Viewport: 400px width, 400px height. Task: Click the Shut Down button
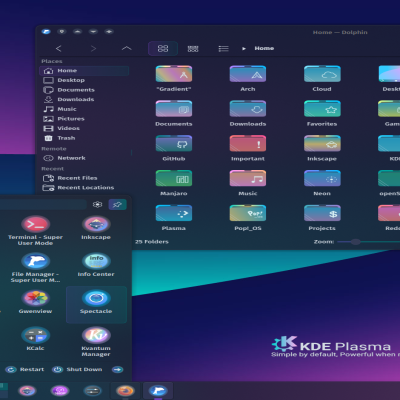(x=77, y=369)
